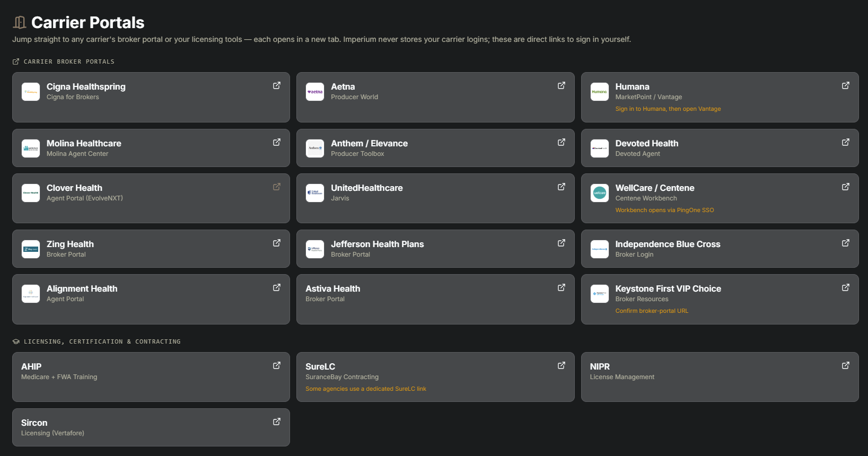Click the external link icon on Keystone First VIP Choice card
868x456 pixels.
[x=846, y=287]
